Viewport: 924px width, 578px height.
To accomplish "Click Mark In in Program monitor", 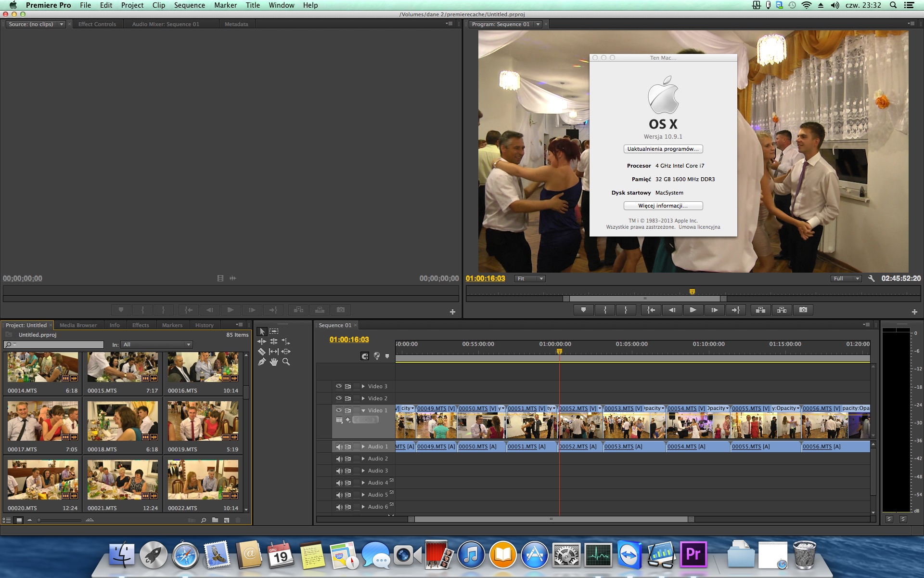I will pyautogui.click(x=605, y=310).
